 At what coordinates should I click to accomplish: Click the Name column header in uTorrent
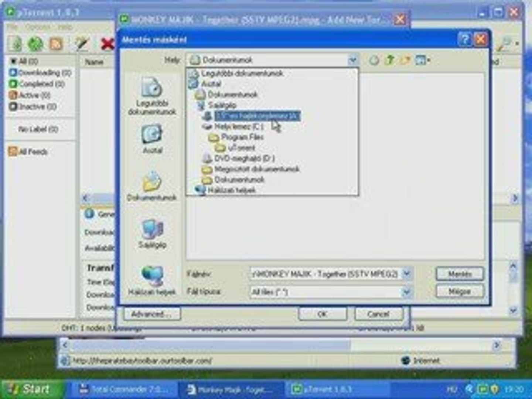tap(94, 62)
